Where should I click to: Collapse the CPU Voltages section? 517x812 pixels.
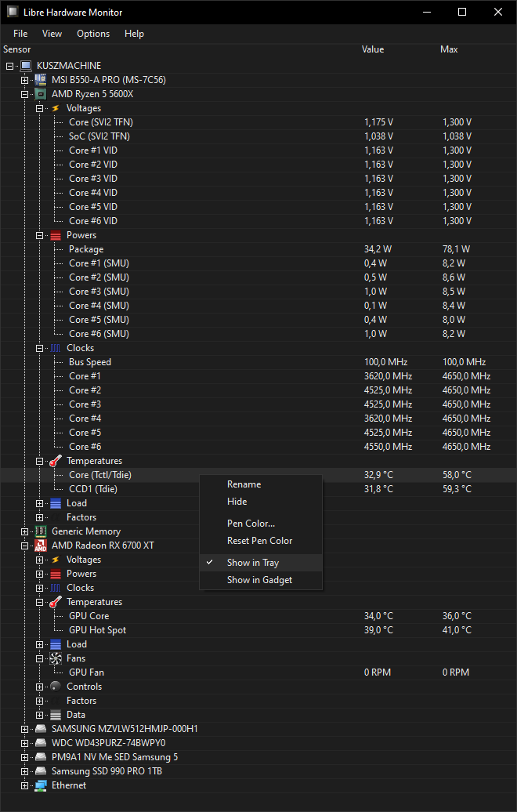(x=39, y=108)
